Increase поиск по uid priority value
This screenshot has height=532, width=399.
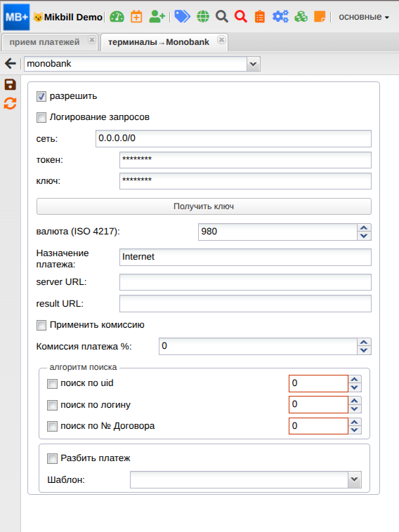(x=355, y=379)
